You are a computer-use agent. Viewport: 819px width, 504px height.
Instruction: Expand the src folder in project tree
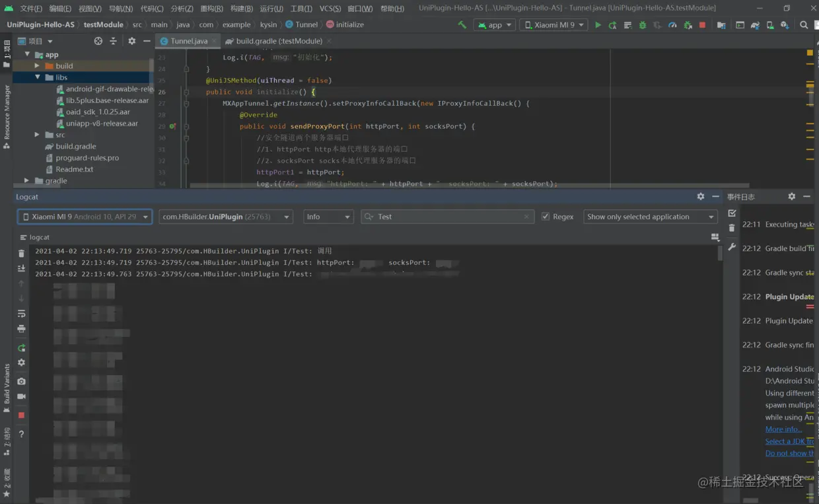click(x=38, y=135)
